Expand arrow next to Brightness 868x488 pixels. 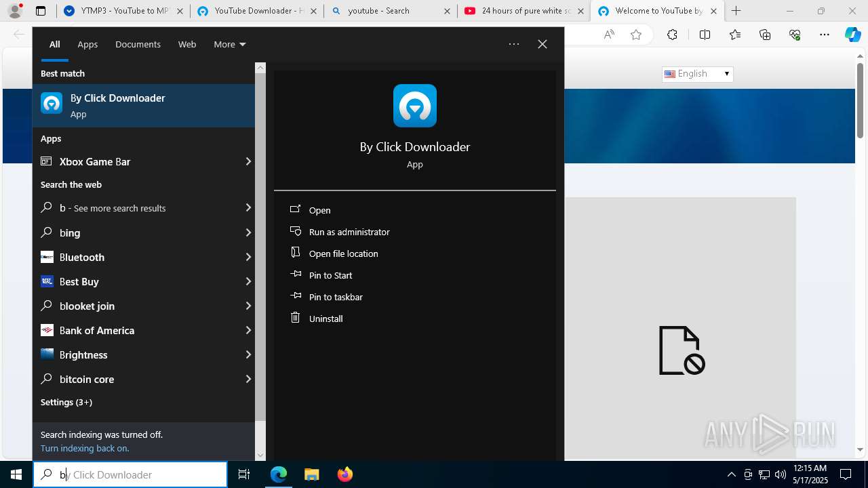(248, 354)
